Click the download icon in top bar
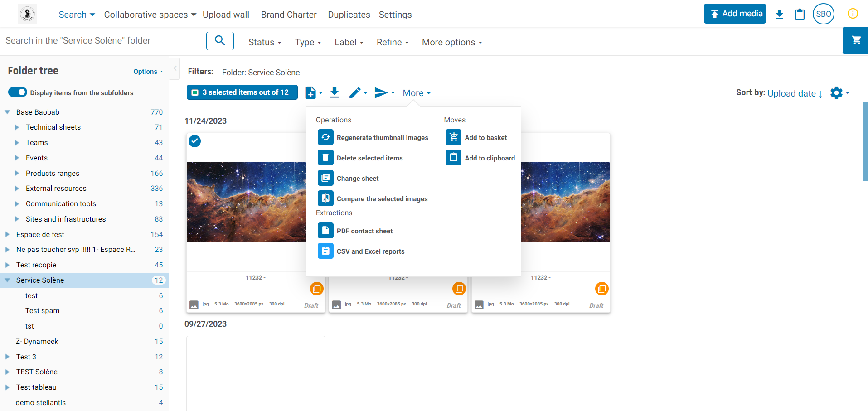This screenshot has width=868, height=411. (x=780, y=14)
